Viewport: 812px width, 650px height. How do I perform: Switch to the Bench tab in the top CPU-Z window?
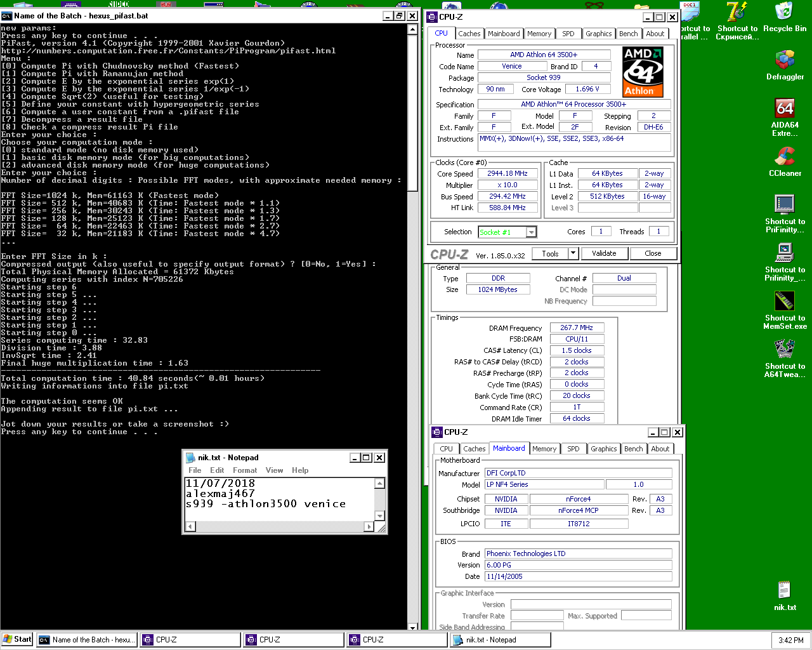click(629, 34)
